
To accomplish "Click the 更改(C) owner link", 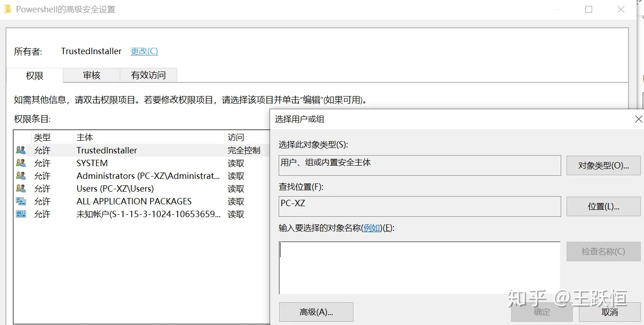I will pyautogui.click(x=144, y=51).
